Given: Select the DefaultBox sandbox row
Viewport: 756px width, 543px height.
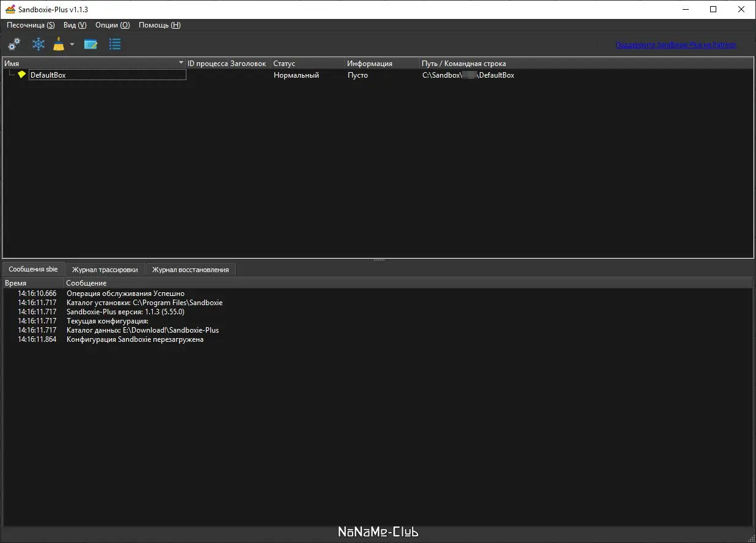Looking at the screenshot, I should (x=378, y=75).
